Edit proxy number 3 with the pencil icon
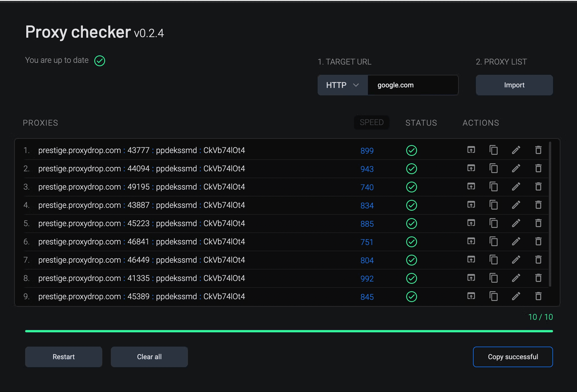 point(516,187)
